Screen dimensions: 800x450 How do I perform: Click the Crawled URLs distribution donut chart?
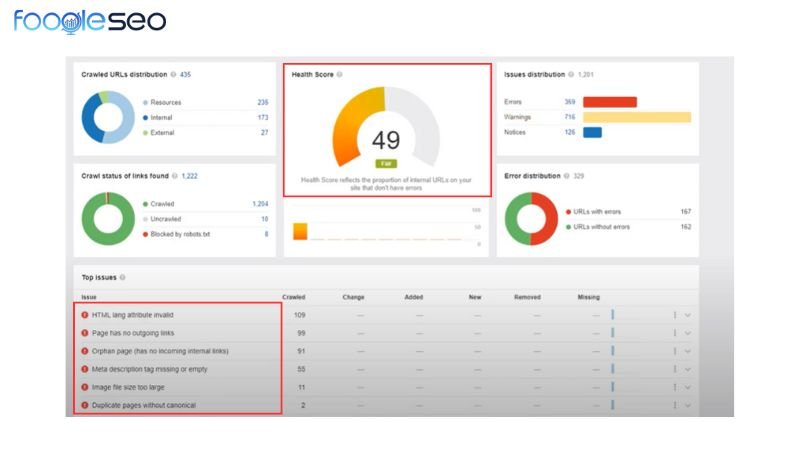(108, 117)
